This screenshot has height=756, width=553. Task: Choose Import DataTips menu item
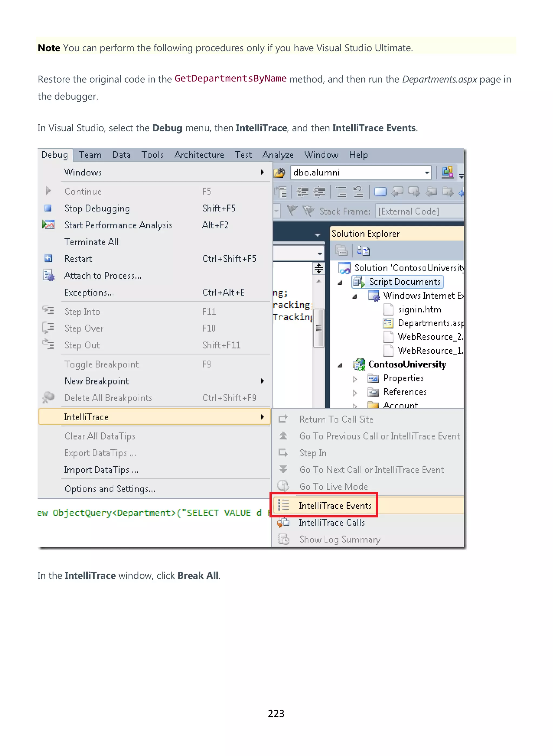(x=155, y=470)
